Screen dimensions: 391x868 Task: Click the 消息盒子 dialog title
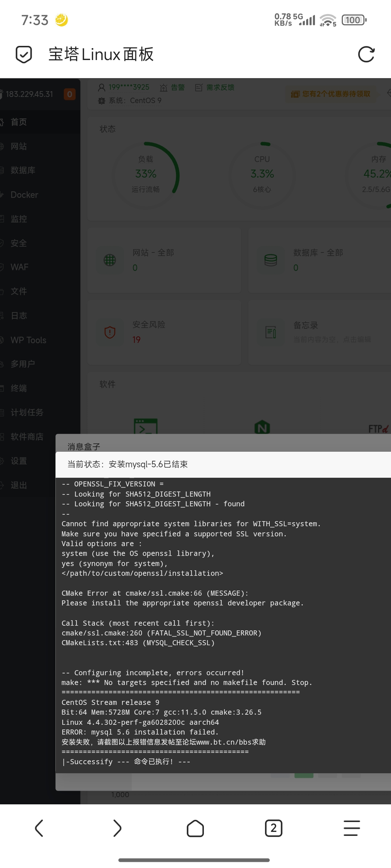(x=84, y=447)
